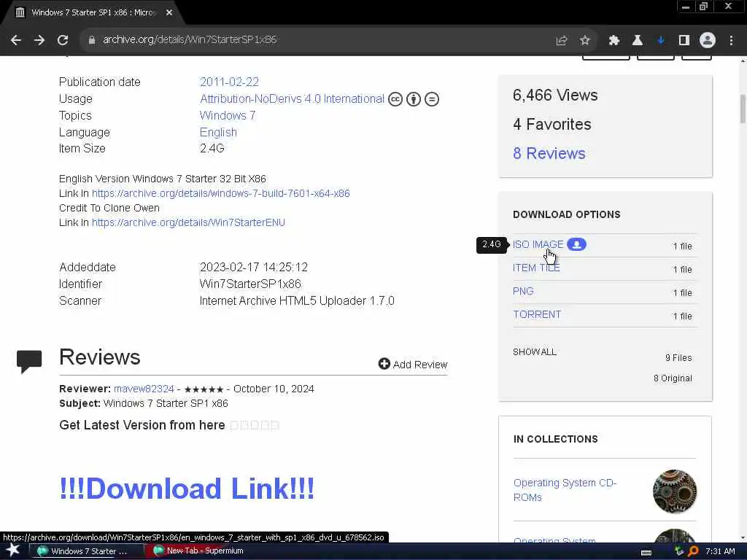747x560 pixels.
Task: Switch to Windows 7 Starter taskbar window
Action: [x=88, y=551]
